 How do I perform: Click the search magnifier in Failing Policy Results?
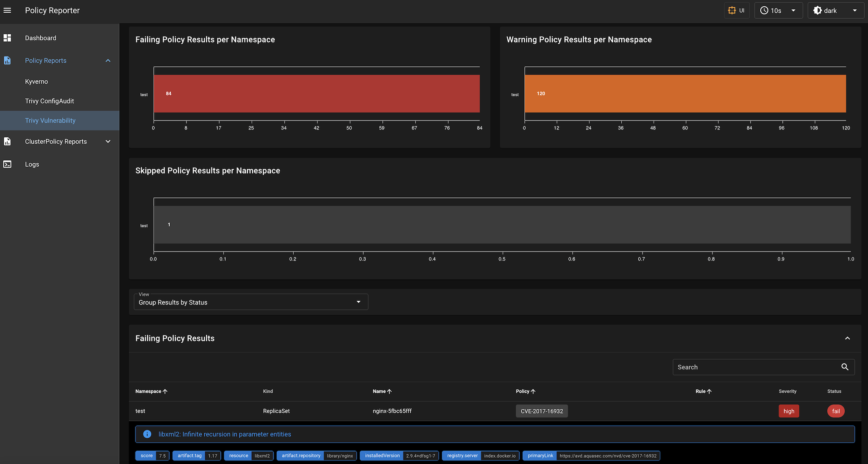click(x=845, y=367)
